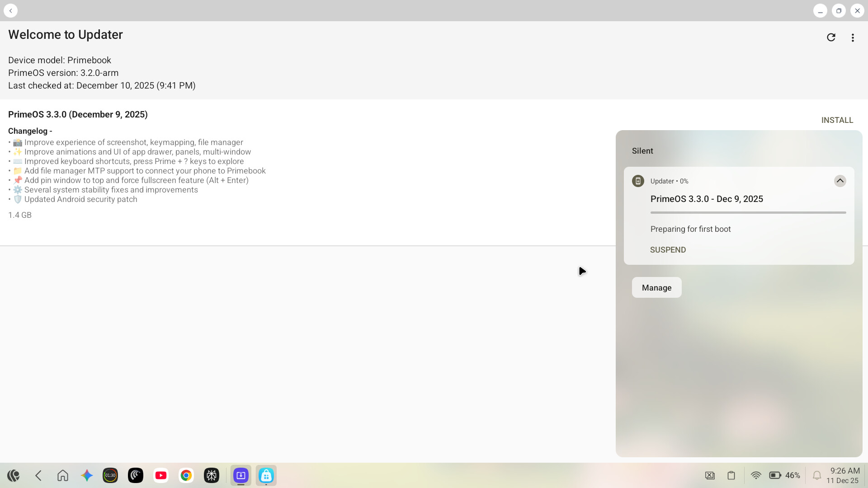
Task: Click the taskbar home icon
Action: point(63,475)
